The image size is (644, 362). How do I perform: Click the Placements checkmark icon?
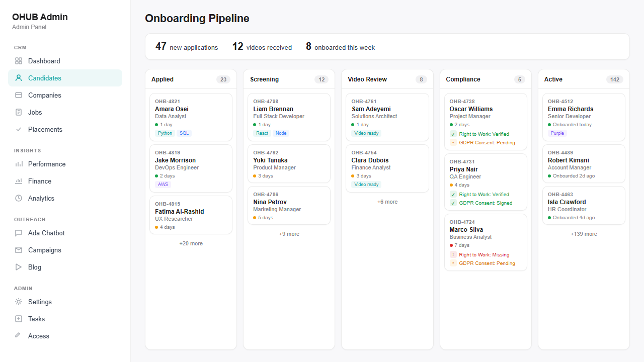(x=19, y=129)
